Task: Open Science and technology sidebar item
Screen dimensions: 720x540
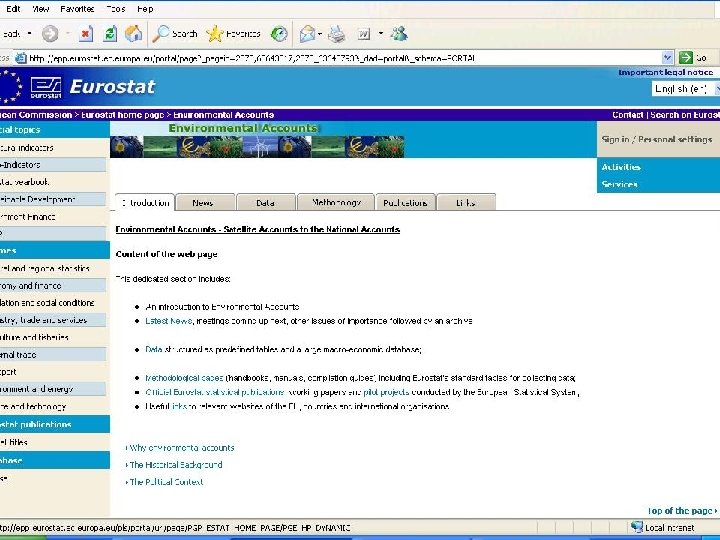Action: [33, 406]
